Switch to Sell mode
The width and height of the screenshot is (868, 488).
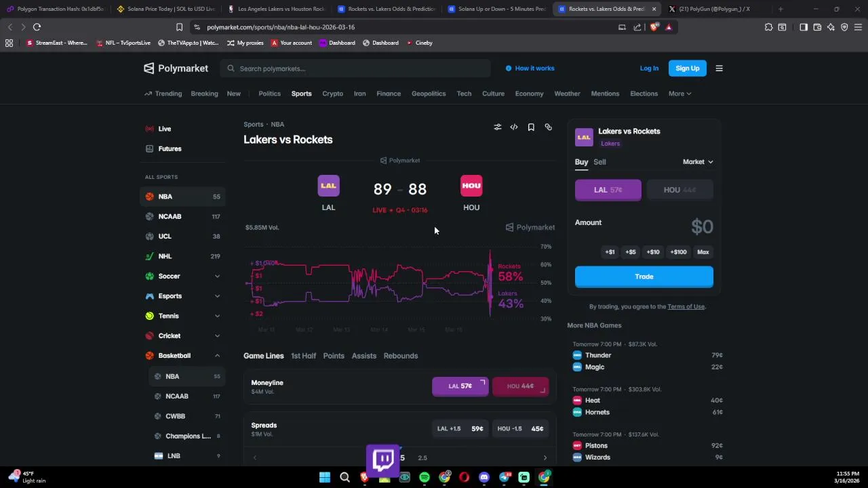pyautogui.click(x=599, y=162)
